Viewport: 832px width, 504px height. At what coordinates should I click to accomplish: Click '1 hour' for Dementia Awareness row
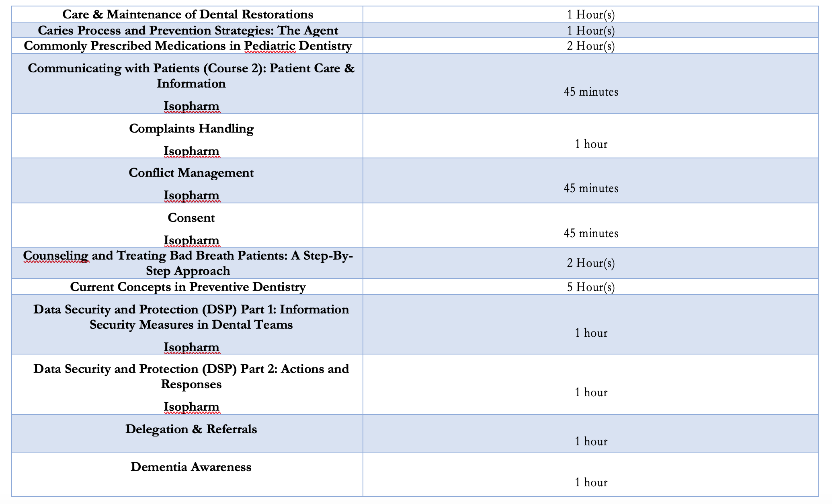[x=591, y=483]
